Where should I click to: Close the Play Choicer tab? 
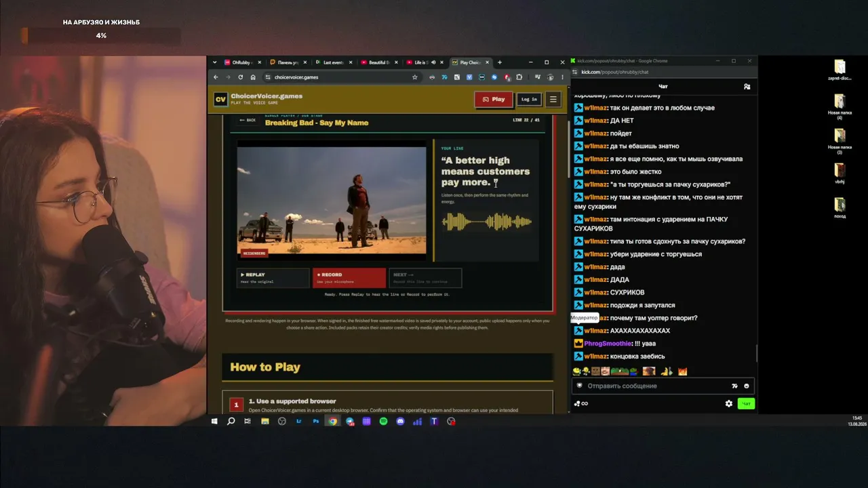tap(487, 62)
